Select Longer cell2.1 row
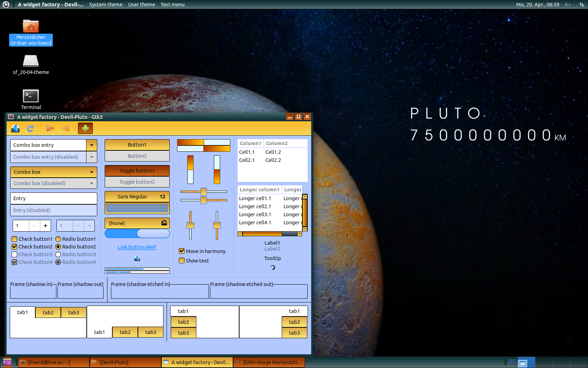The height and width of the screenshot is (368, 588). (x=270, y=206)
